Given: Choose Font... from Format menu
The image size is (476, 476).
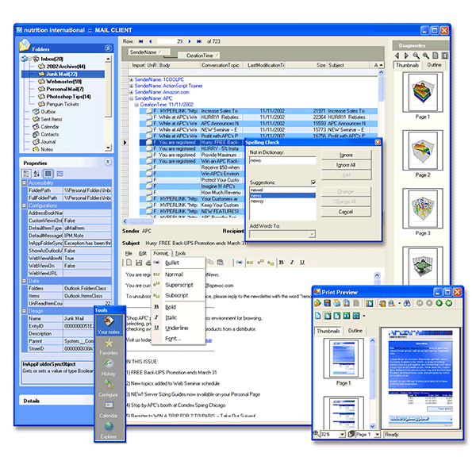Looking at the screenshot, I should (173, 339).
